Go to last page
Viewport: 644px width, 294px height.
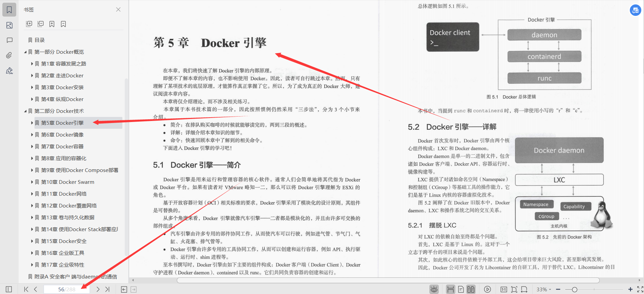point(108,289)
